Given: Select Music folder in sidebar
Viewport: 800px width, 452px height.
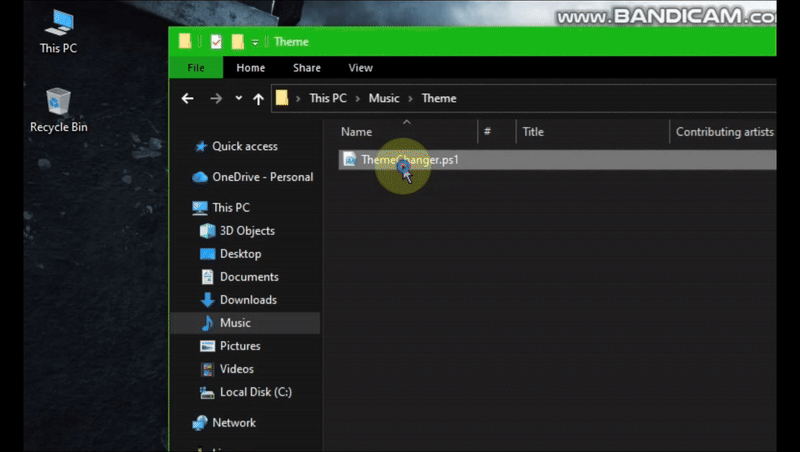Looking at the screenshot, I should tap(235, 322).
